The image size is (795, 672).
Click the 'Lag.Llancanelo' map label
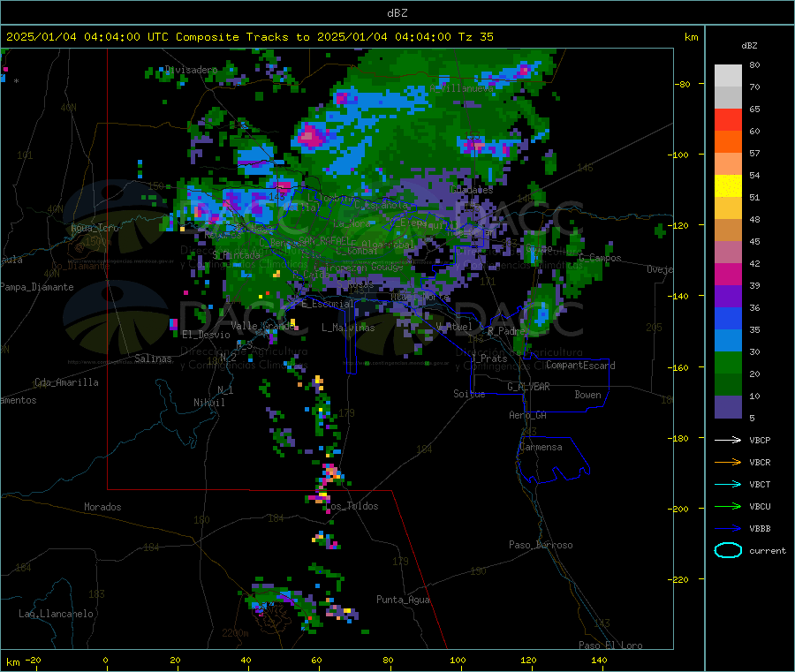click(x=56, y=614)
